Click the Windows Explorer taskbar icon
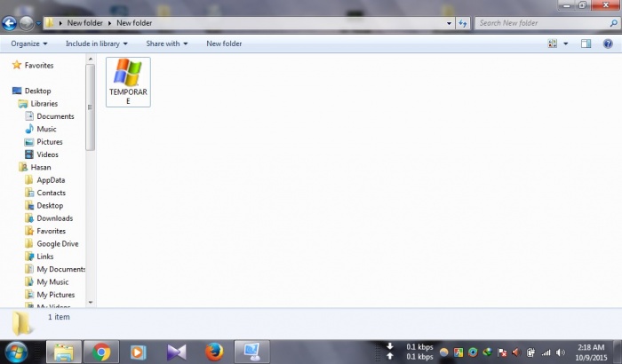This screenshot has height=364, width=622. (64, 352)
